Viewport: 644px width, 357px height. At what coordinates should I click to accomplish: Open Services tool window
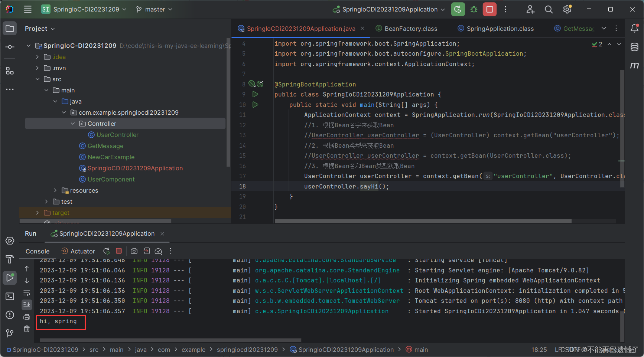(10, 241)
